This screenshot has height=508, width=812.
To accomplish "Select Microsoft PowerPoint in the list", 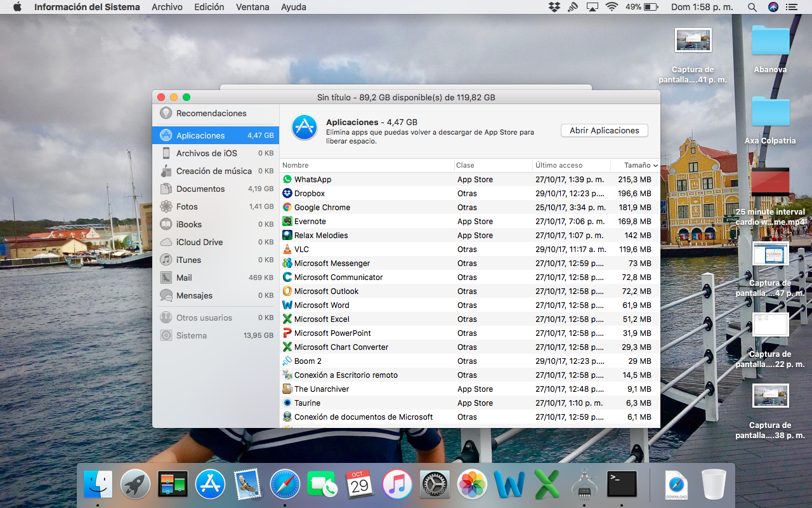I will pos(332,333).
